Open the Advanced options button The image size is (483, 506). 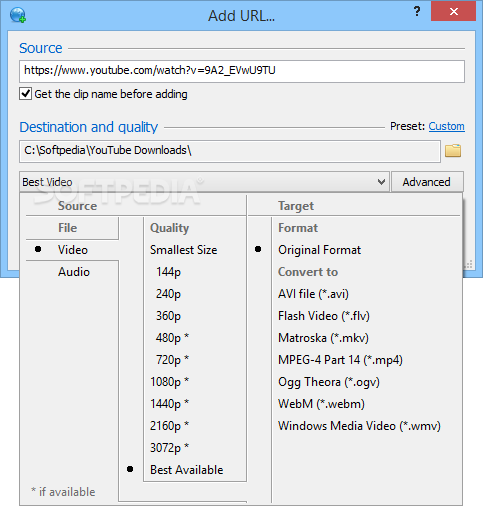(427, 182)
